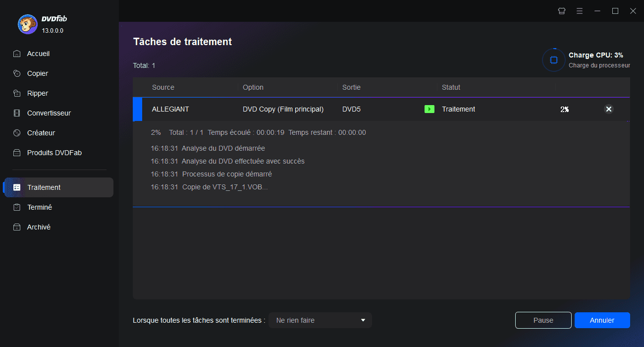
Task: Click the DVDFab monkey logo
Action: coord(27,24)
